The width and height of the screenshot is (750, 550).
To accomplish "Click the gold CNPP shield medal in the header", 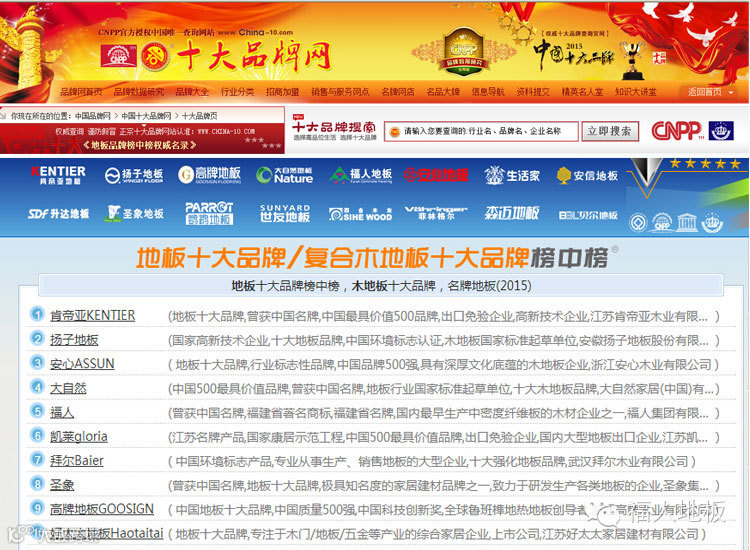I will pyautogui.click(x=463, y=53).
